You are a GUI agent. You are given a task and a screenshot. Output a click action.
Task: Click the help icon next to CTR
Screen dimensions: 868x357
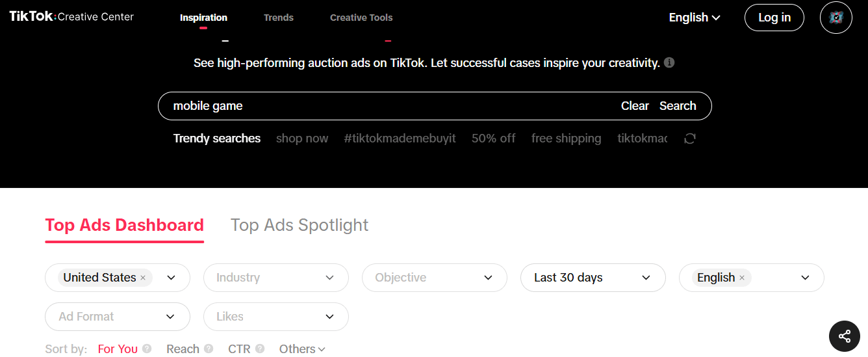260,349
